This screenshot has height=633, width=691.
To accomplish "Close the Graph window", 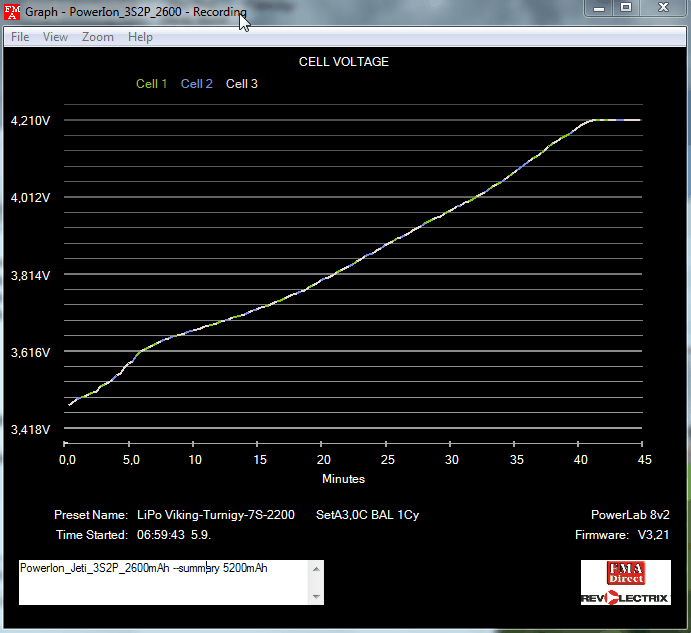I will [661, 8].
